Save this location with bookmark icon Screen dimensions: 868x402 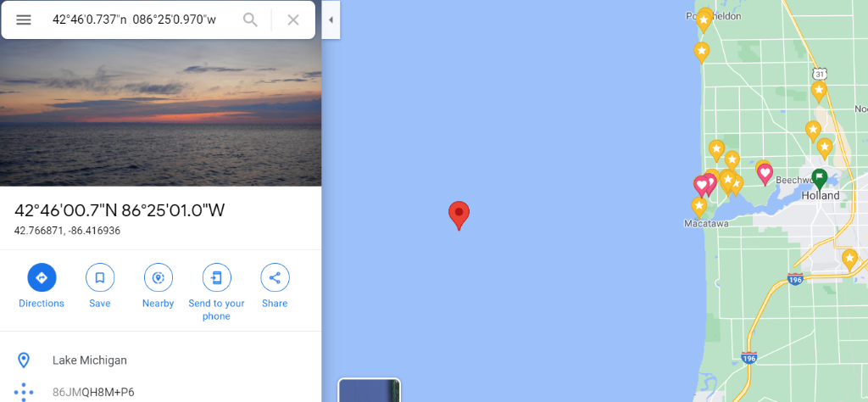[x=100, y=277]
